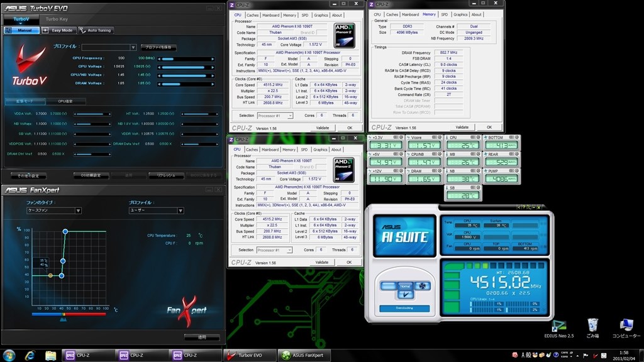The height and width of the screenshot is (362, 644).
Task: Open the AI Suite tools settings icon
Action: (x=528, y=207)
